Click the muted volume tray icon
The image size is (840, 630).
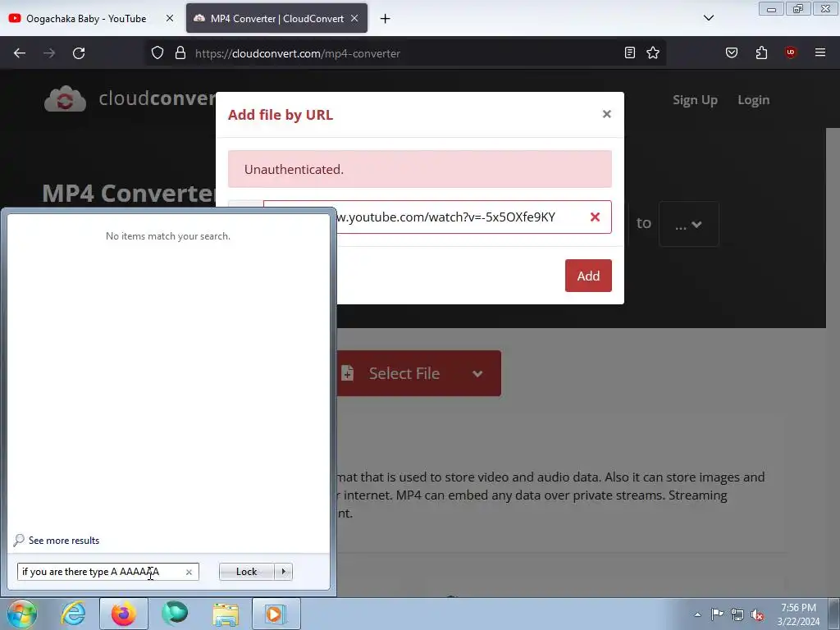(x=757, y=614)
